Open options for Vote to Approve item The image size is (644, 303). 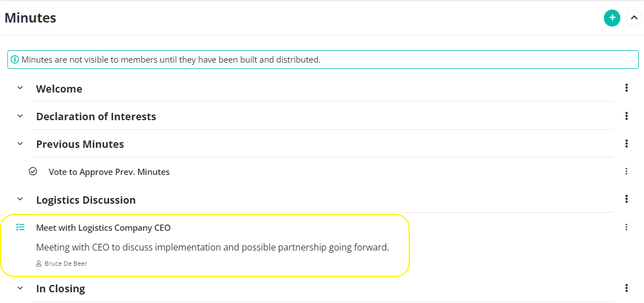coord(627,171)
